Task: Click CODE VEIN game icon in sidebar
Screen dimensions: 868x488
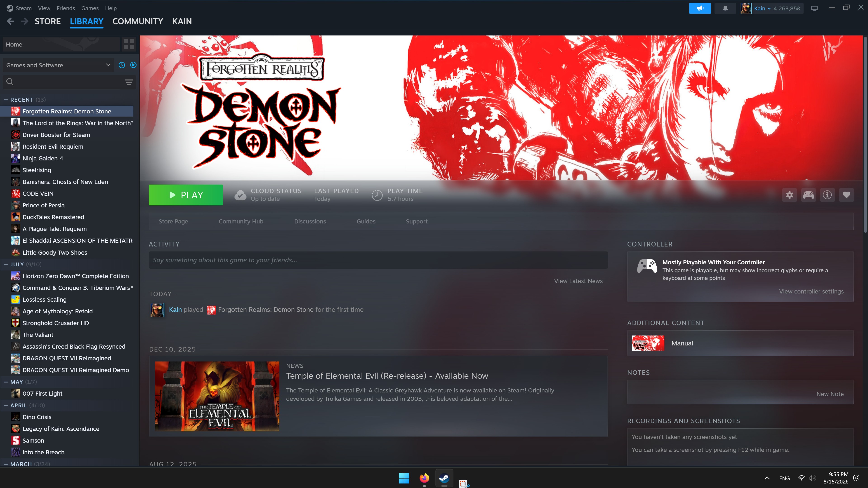Action: coord(16,194)
